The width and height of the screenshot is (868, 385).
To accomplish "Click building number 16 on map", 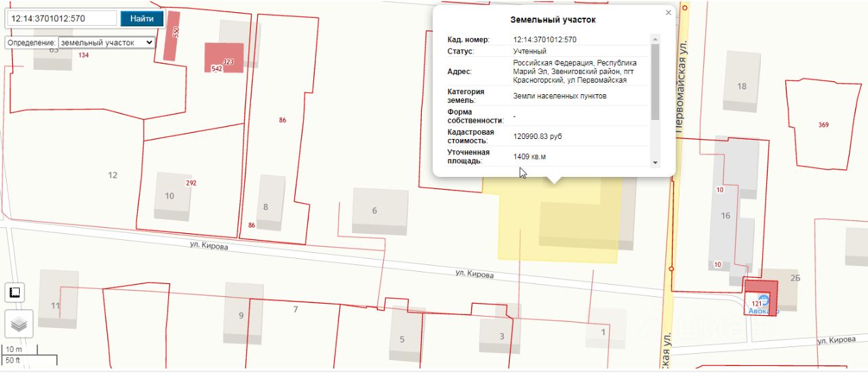I will tap(726, 216).
